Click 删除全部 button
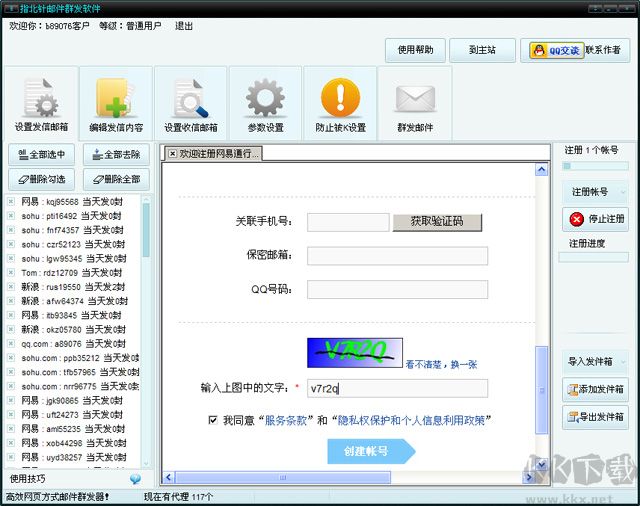Screen dimensions: 640x506 (116, 179)
